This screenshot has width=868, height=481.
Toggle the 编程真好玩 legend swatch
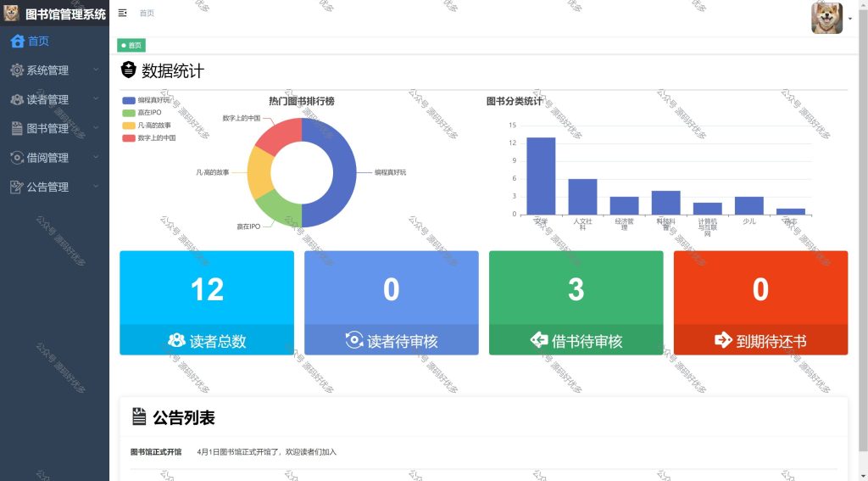(x=129, y=100)
